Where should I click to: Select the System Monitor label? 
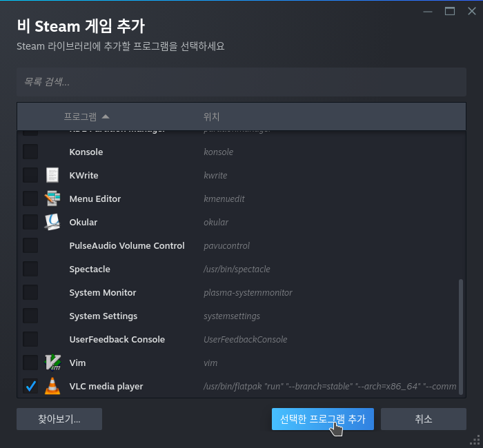(x=103, y=293)
